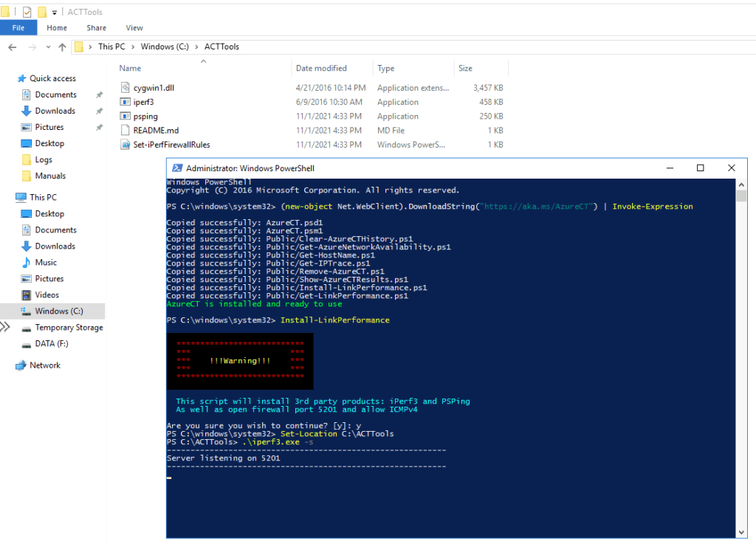The width and height of the screenshot is (756, 544).
Task: Click the Videos film icon
Action: (27, 295)
